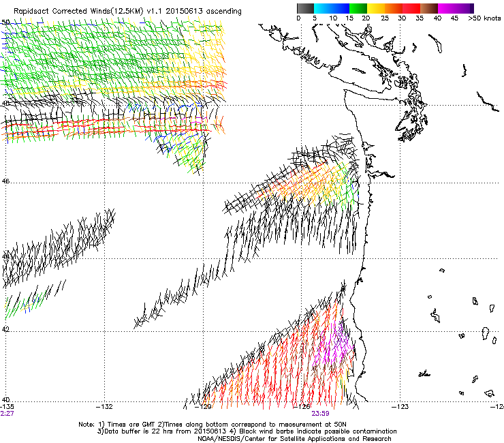Click the cyan 5-10 knots legend swatch
Screen dimensions: 504x443
coord(322,8)
